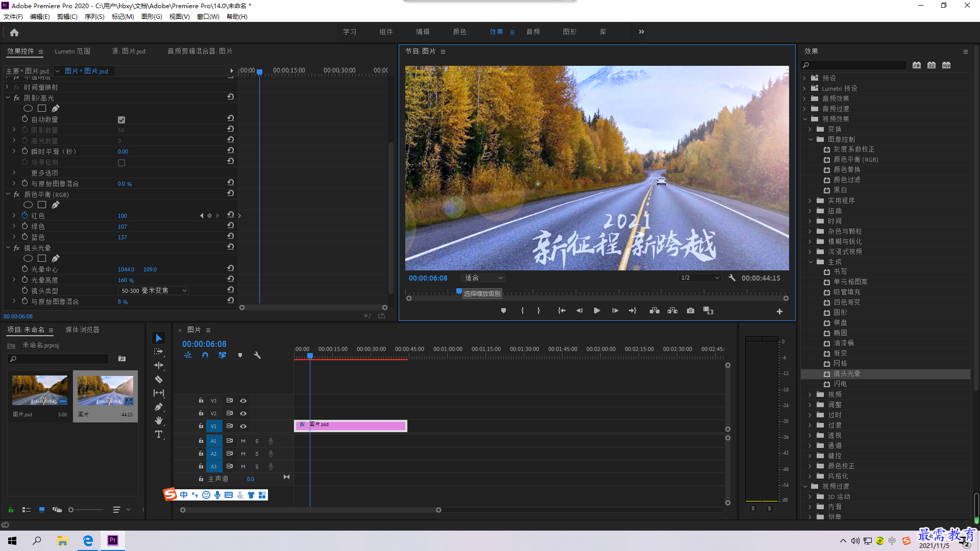Switch to the Lumetri Scopes tab
980x551 pixels.
[x=72, y=51]
